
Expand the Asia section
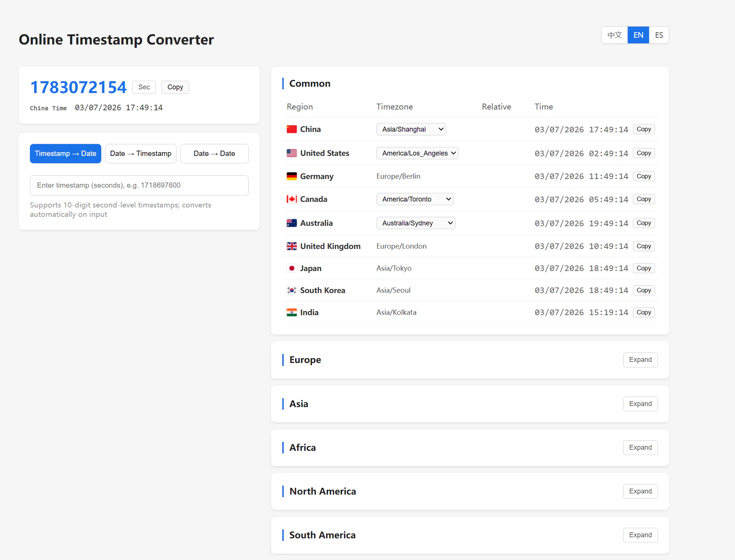click(640, 404)
